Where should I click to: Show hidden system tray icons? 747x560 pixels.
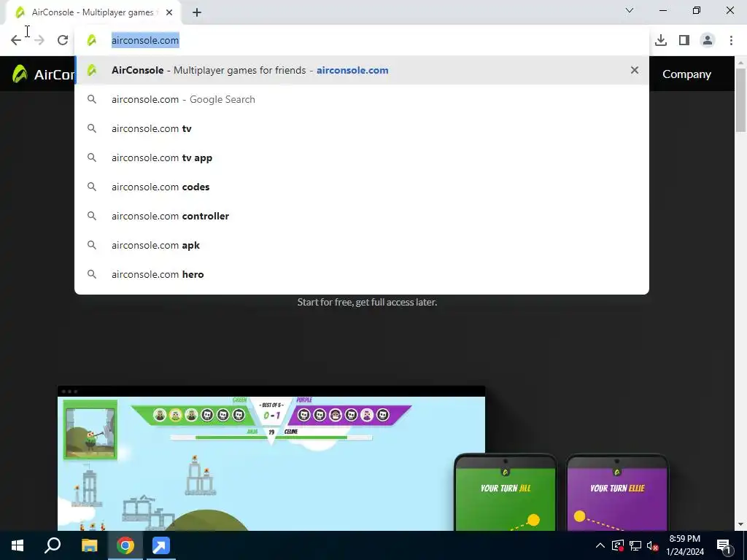(600, 545)
